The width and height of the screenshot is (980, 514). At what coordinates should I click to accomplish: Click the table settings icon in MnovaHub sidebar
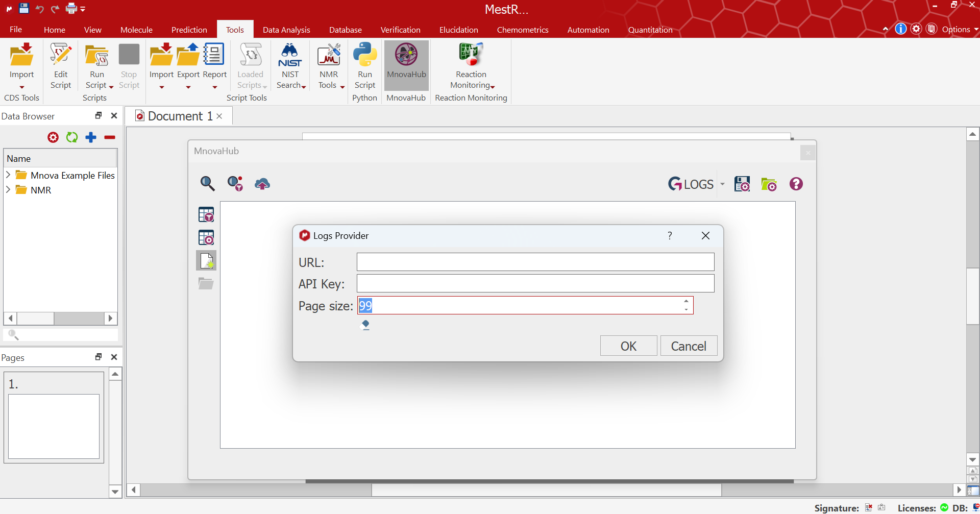(x=206, y=237)
